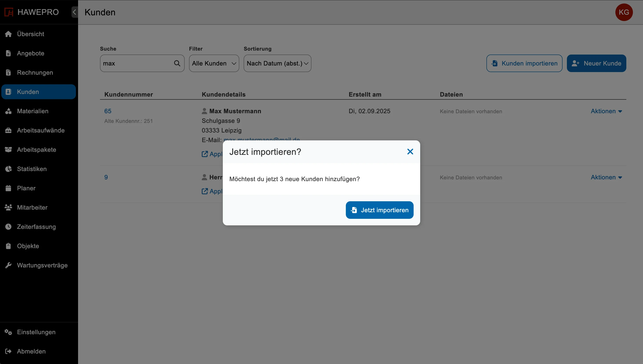Confirm with the Jetzt importieren button
Screen dimensions: 643x364
tap(379, 210)
